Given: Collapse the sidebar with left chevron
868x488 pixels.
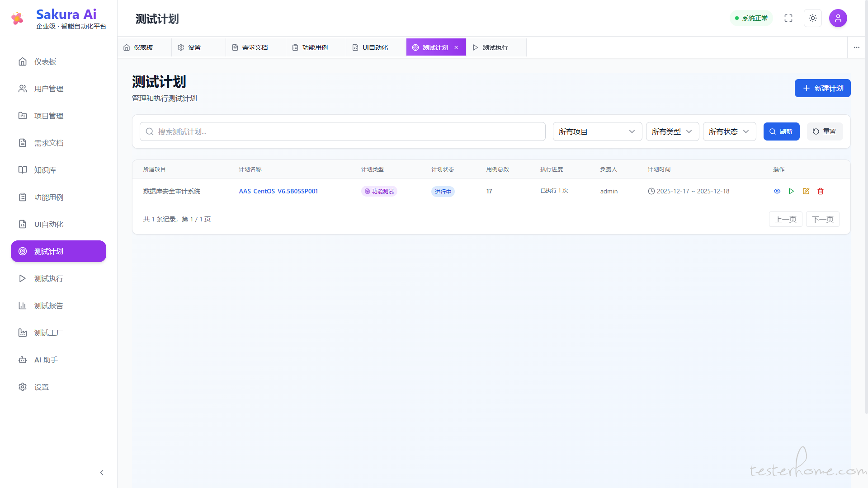Looking at the screenshot, I should [x=102, y=473].
